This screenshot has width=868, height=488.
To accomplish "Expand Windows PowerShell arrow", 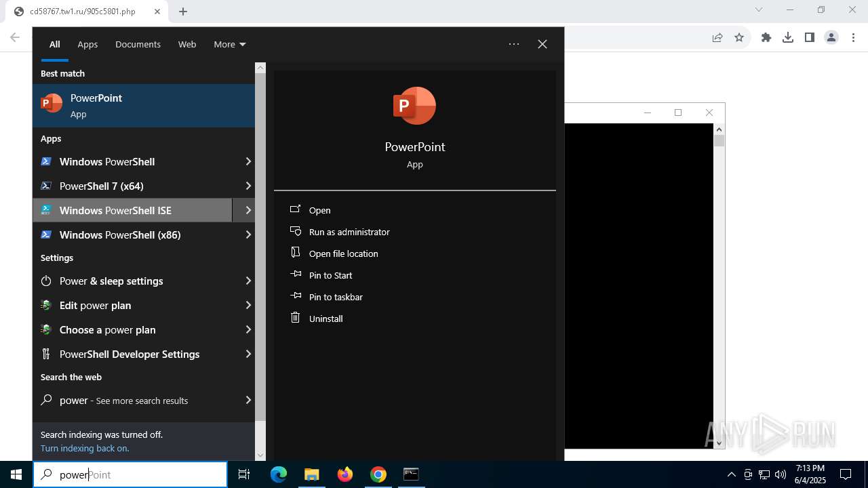I will [x=248, y=161].
